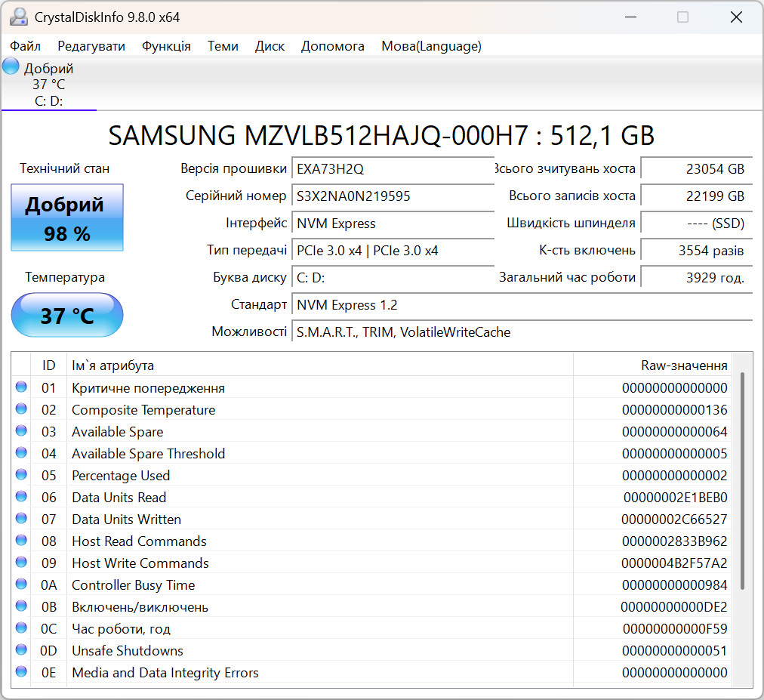This screenshot has width=764, height=700.
Task: Click the 37 °C temperature button
Action: coord(67,315)
